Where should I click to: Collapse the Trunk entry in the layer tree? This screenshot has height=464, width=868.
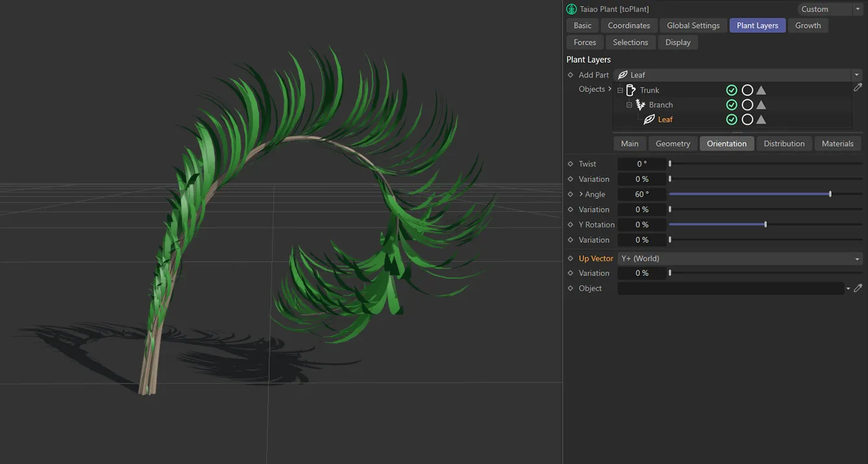coord(620,89)
